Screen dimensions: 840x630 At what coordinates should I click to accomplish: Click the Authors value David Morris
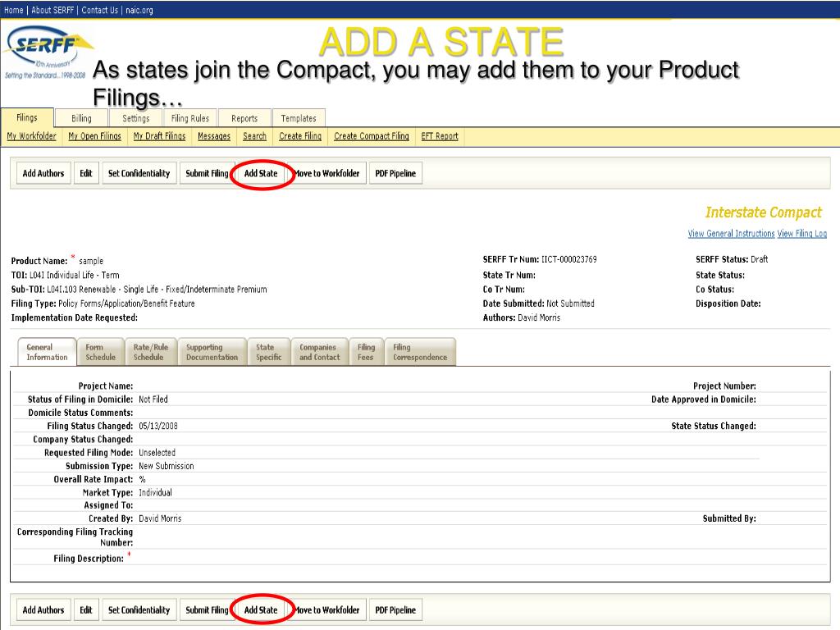[x=539, y=317]
